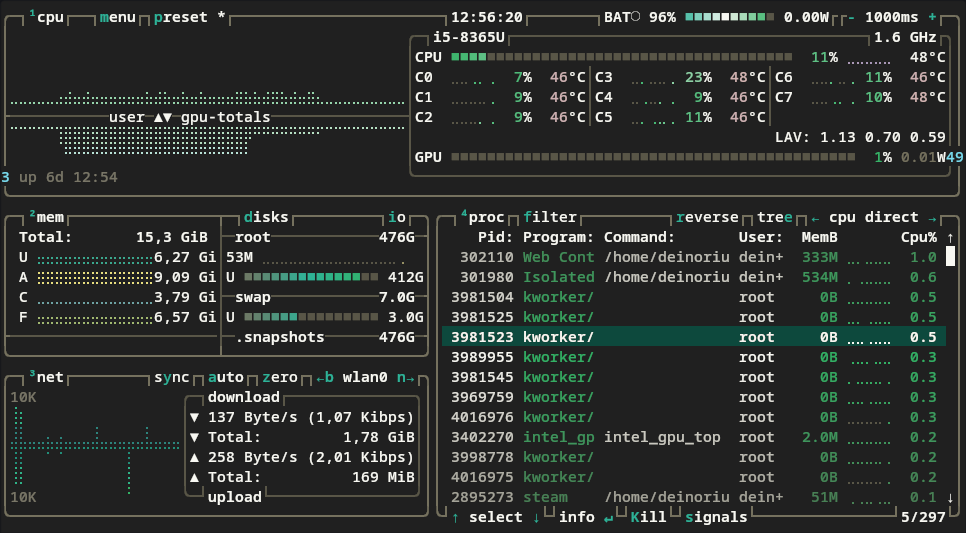Select Isolated process 301980
The width and height of the screenshot is (966, 533).
[x=694, y=277]
